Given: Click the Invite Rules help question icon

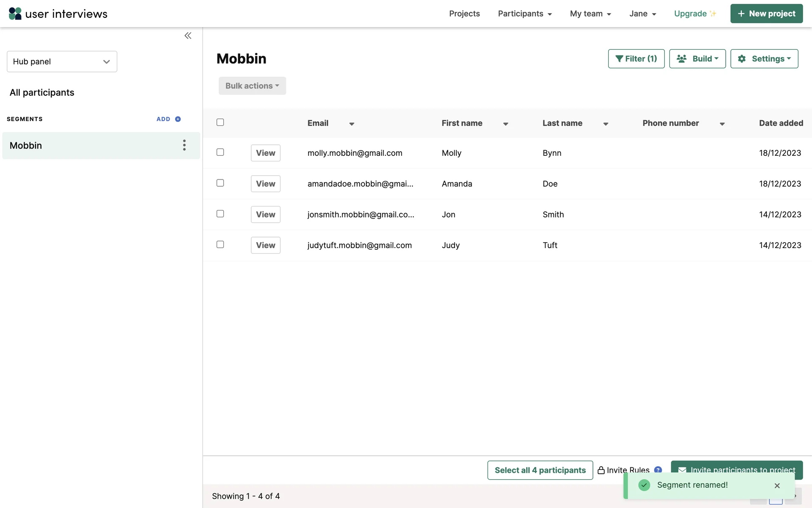Looking at the screenshot, I should coord(658,469).
